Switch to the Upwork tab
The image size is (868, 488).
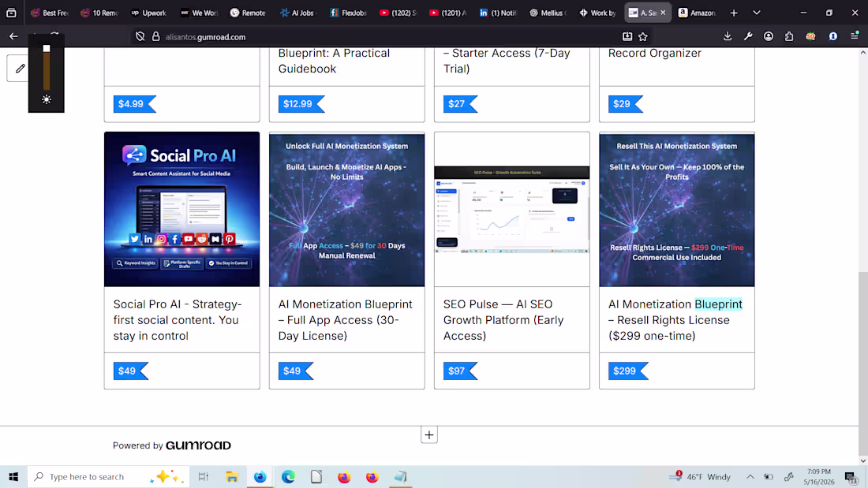click(x=148, y=13)
